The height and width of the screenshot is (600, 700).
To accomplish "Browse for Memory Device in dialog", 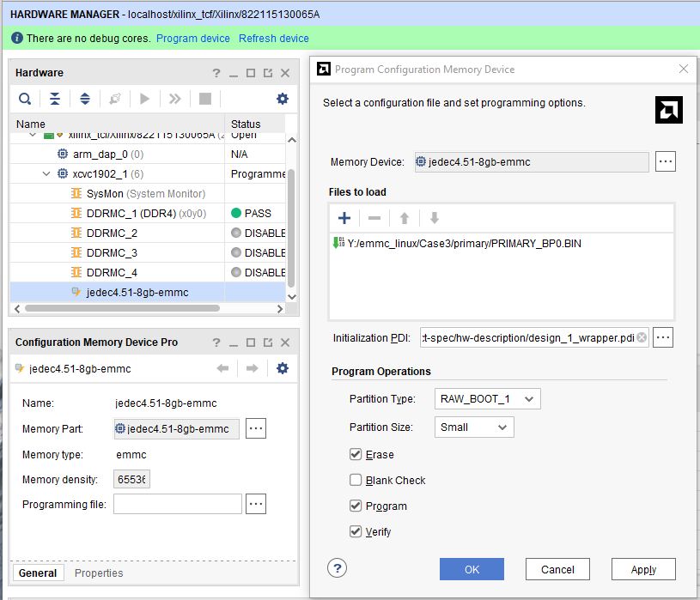I will coord(665,161).
